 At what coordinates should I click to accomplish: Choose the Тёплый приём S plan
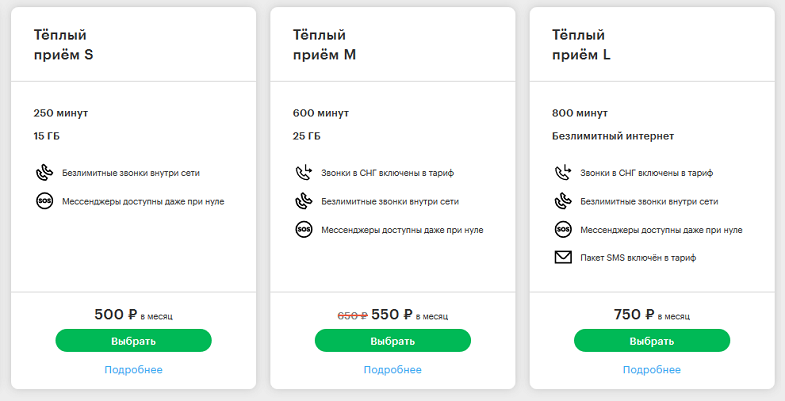pos(134,340)
